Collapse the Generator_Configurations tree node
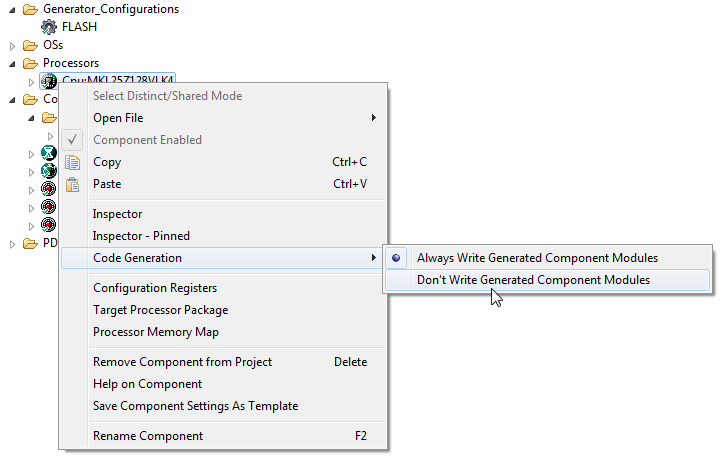This screenshot has width=724, height=470. 13,9
